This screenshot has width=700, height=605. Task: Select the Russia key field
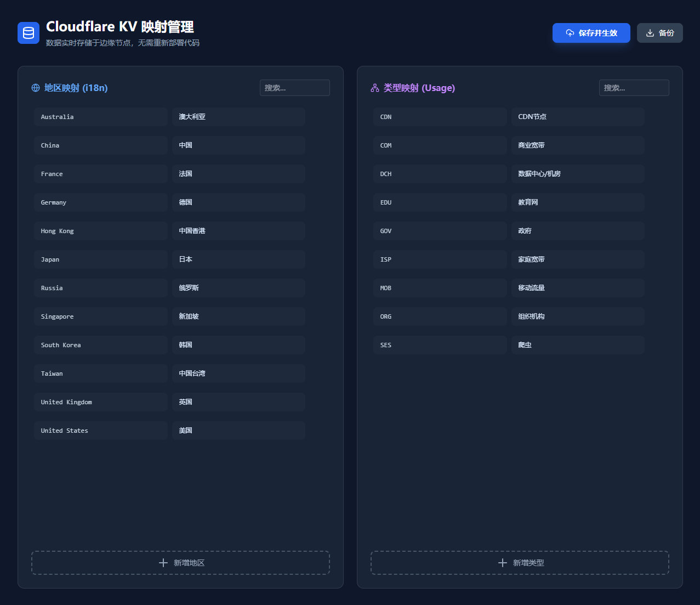point(101,288)
